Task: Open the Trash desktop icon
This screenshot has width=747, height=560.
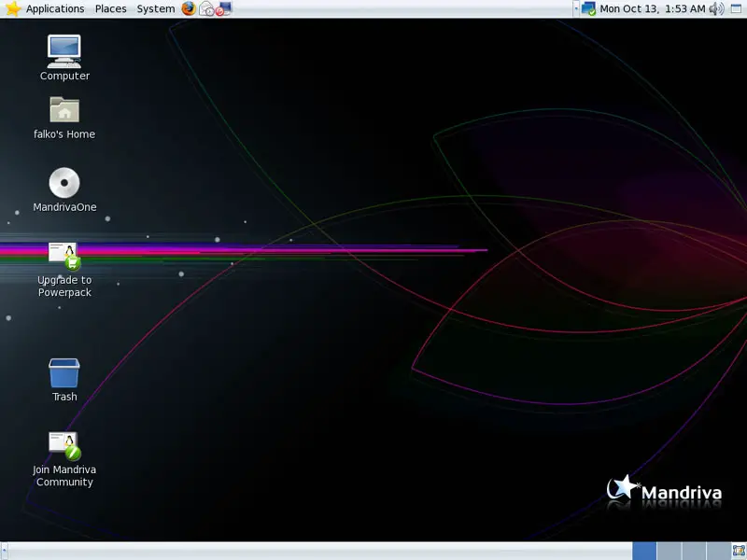Action: 64,372
